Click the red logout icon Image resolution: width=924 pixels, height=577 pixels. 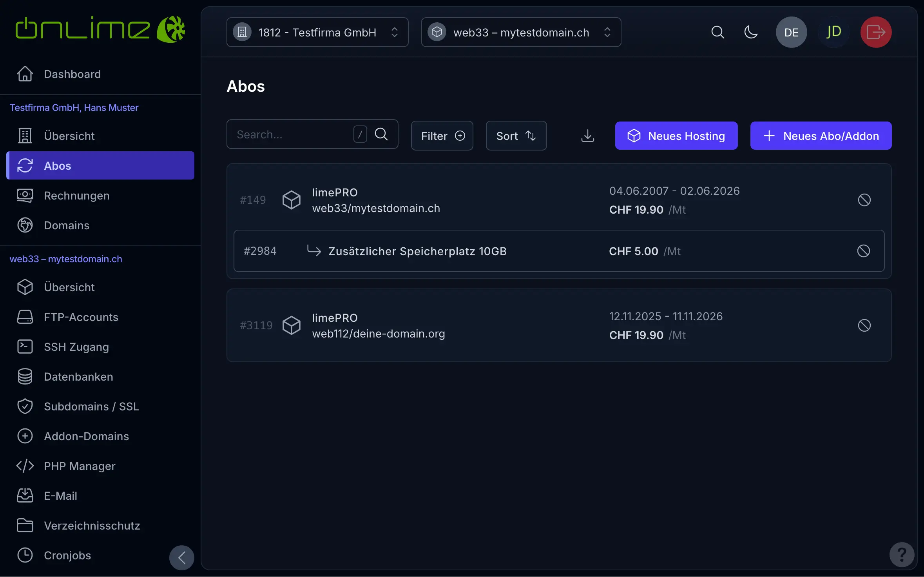click(x=875, y=32)
